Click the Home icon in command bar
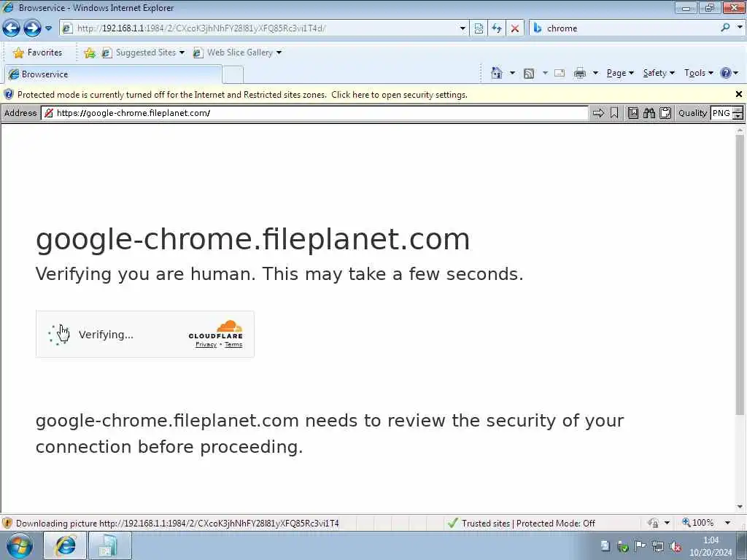Viewport: 747px width, 560px height. [x=496, y=74]
